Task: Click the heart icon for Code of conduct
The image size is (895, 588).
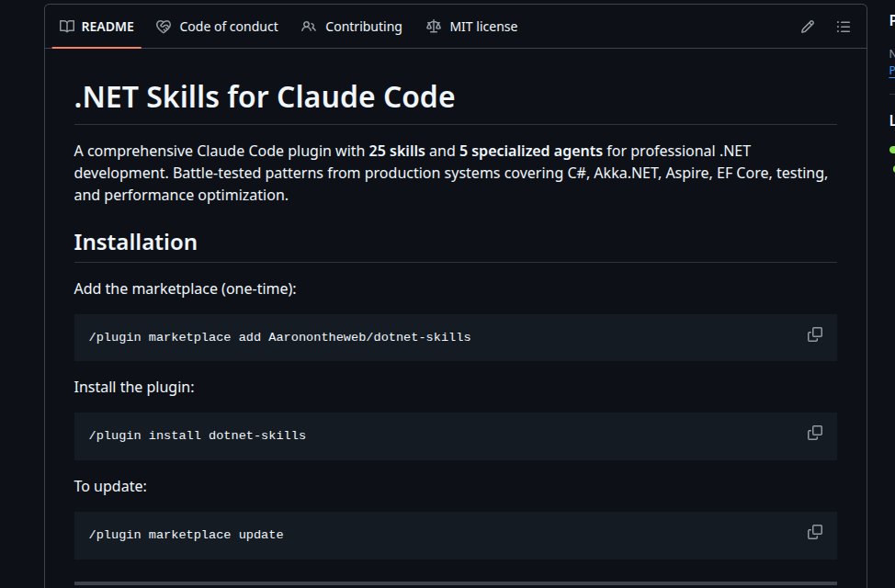Action: pos(164,27)
